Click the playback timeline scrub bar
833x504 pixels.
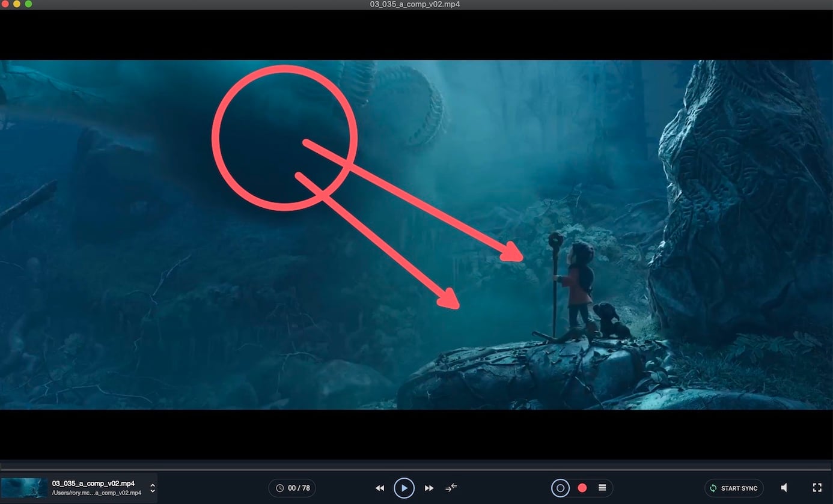(x=416, y=469)
